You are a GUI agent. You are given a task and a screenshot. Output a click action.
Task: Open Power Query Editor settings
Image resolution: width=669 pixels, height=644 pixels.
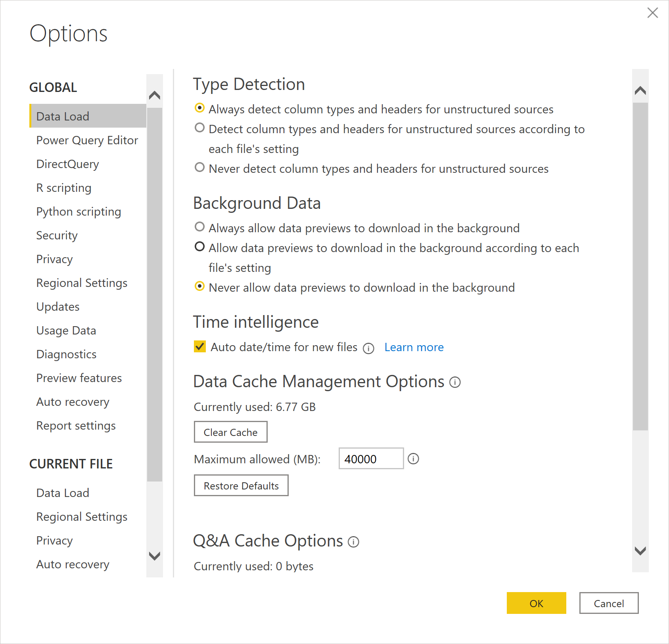pyautogui.click(x=87, y=140)
